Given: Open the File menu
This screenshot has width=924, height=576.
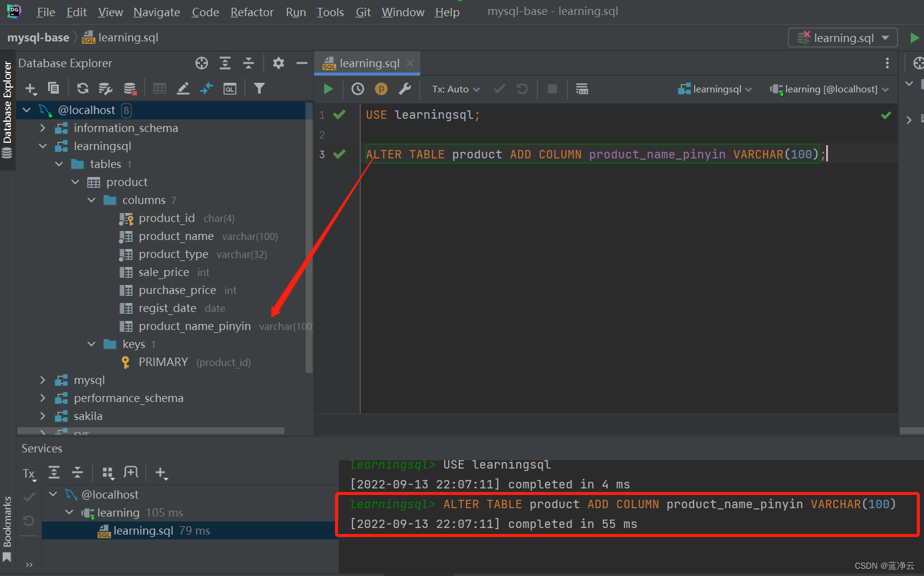Looking at the screenshot, I should click(46, 12).
